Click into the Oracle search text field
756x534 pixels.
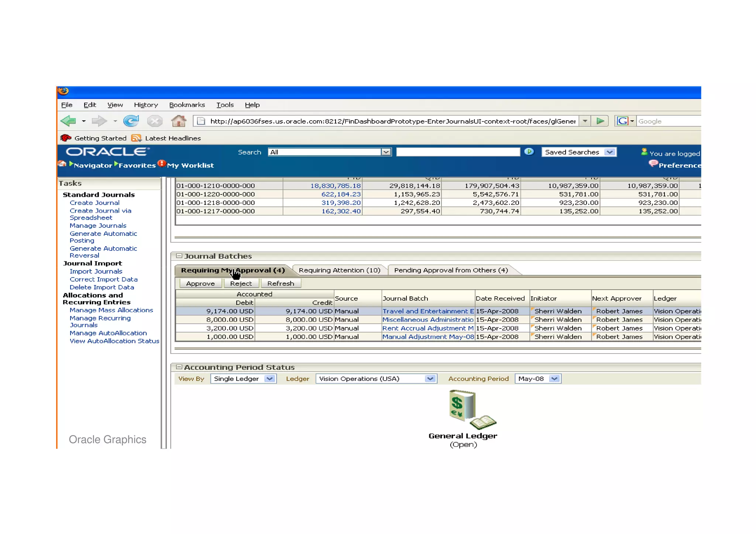[x=458, y=152]
